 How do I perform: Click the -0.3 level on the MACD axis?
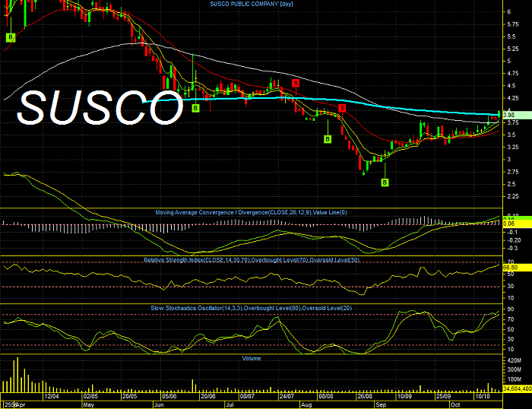(x=512, y=248)
